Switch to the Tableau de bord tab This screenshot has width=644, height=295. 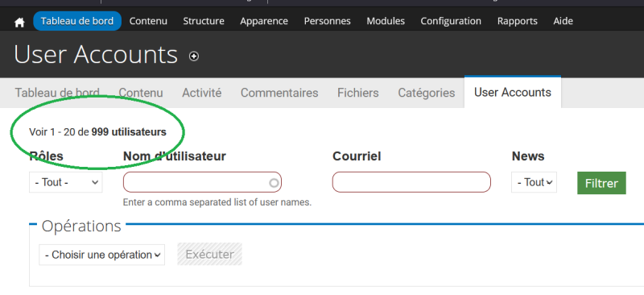[x=57, y=93]
